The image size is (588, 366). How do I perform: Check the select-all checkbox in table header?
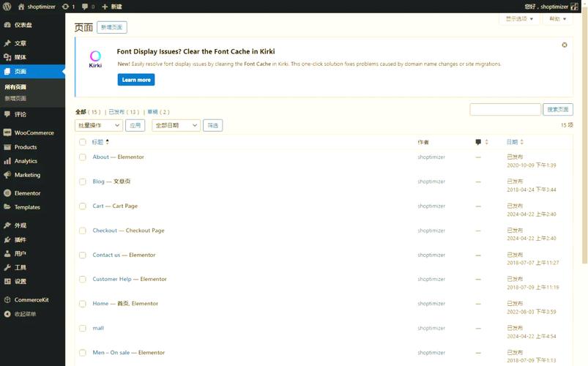point(83,142)
